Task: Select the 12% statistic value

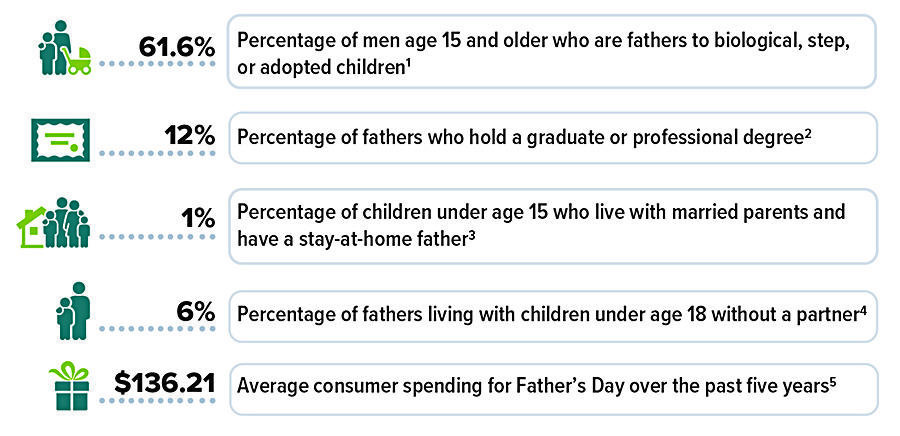Action: [x=190, y=135]
